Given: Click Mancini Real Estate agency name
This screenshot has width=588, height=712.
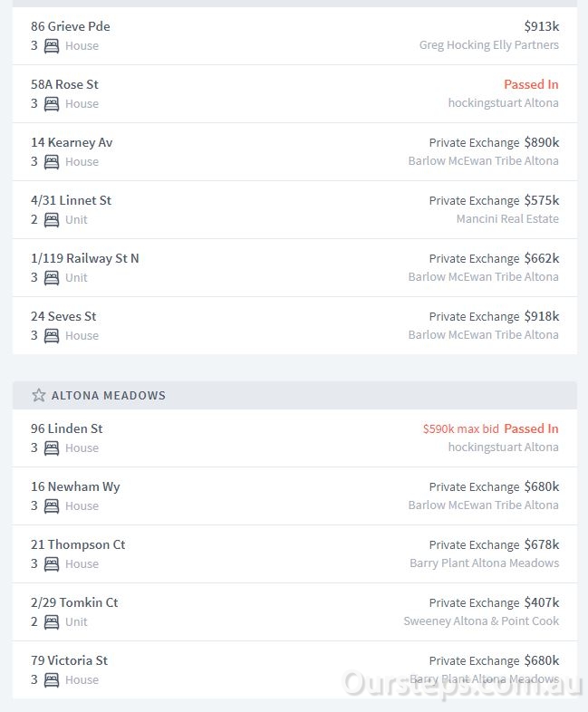Looking at the screenshot, I should (507, 219).
